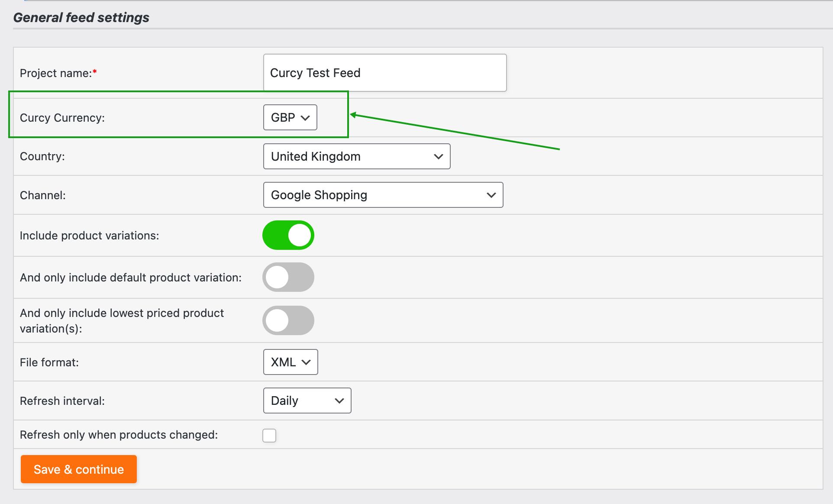The height and width of the screenshot is (504, 833).
Task: Enable lowest priced product variation toggle
Action: 288,320
